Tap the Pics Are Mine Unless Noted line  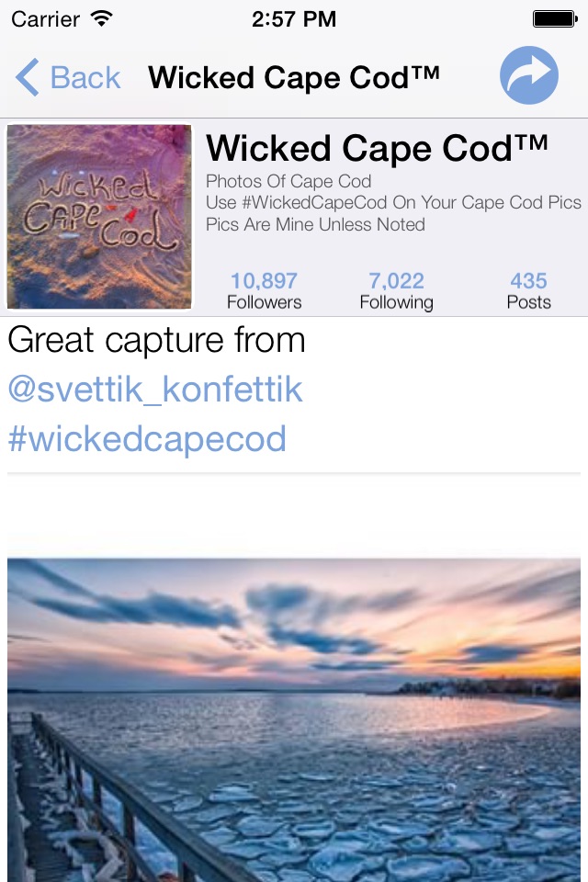315,224
